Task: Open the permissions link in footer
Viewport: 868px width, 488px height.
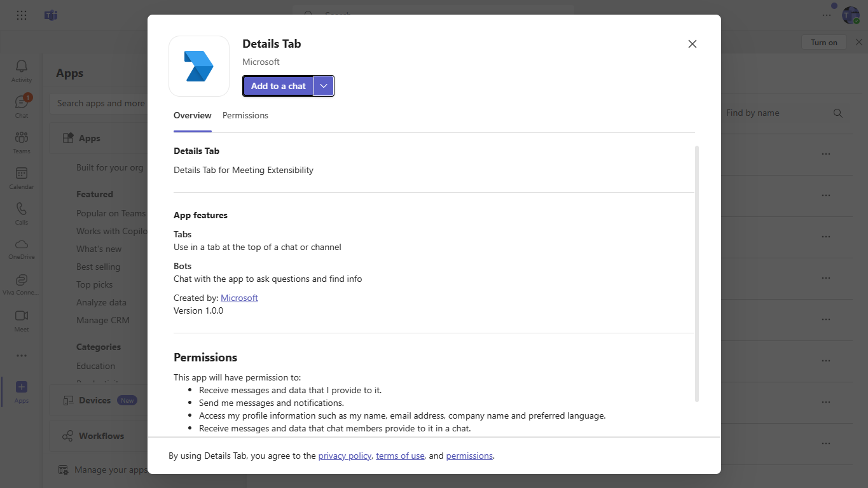Action: (469, 456)
